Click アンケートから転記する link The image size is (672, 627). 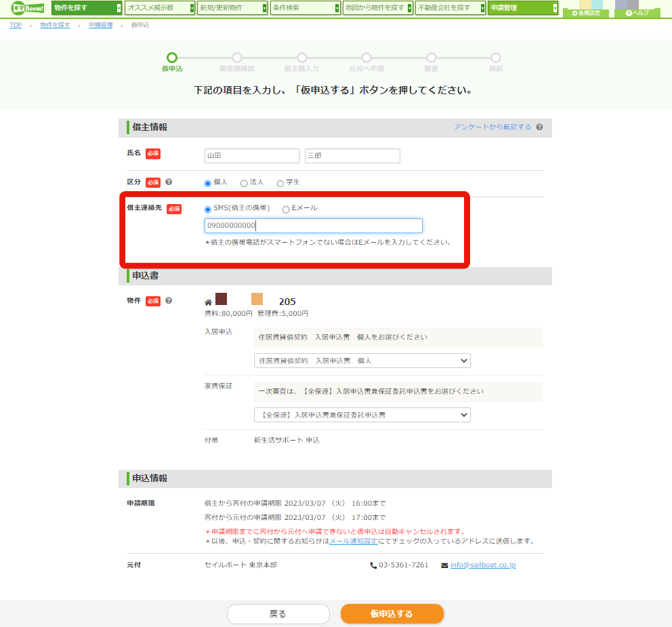click(492, 127)
